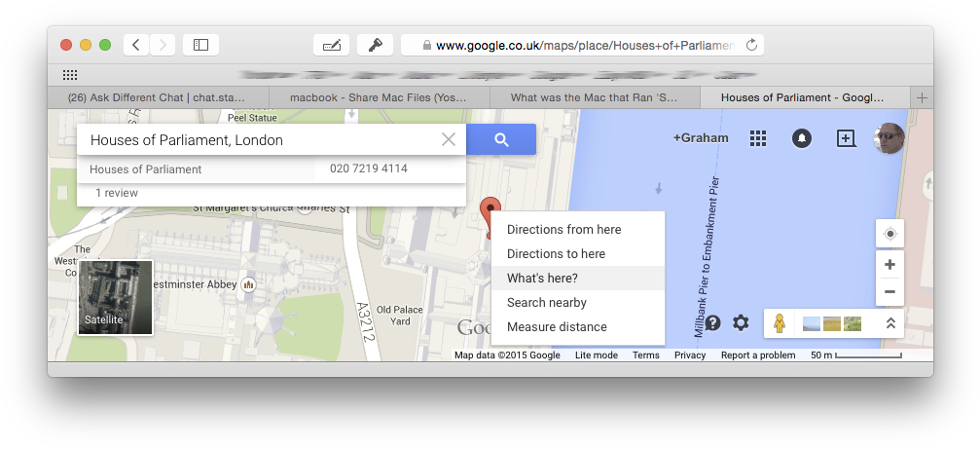Clear the search box with the X

448,139
